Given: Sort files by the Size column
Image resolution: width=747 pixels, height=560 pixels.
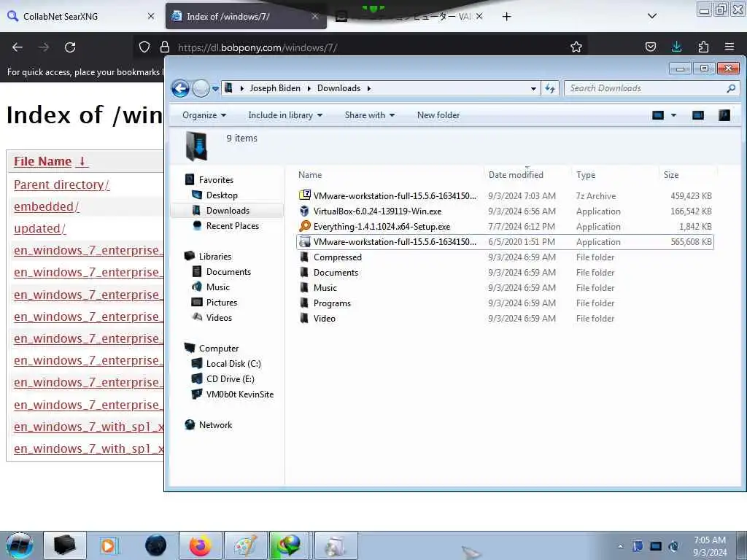Looking at the screenshot, I should [671, 175].
